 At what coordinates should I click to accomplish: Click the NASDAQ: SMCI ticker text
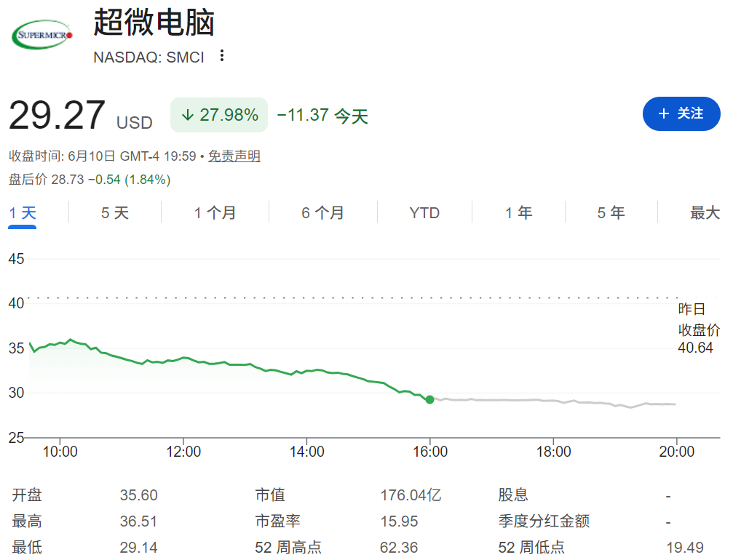tap(148, 57)
